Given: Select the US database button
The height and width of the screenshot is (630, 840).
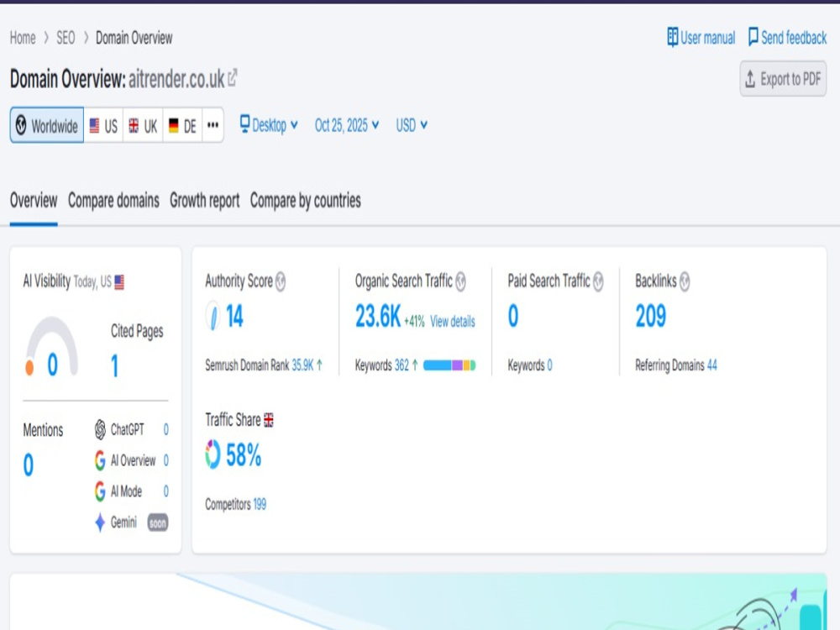Looking at the screenshot, I should pos(103,125).
